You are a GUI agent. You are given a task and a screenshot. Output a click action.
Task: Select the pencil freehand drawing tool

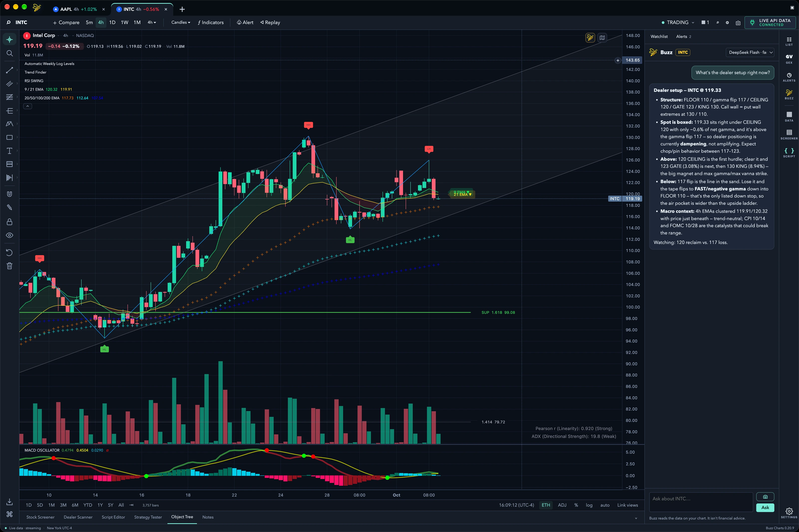[x=9, y=207]
